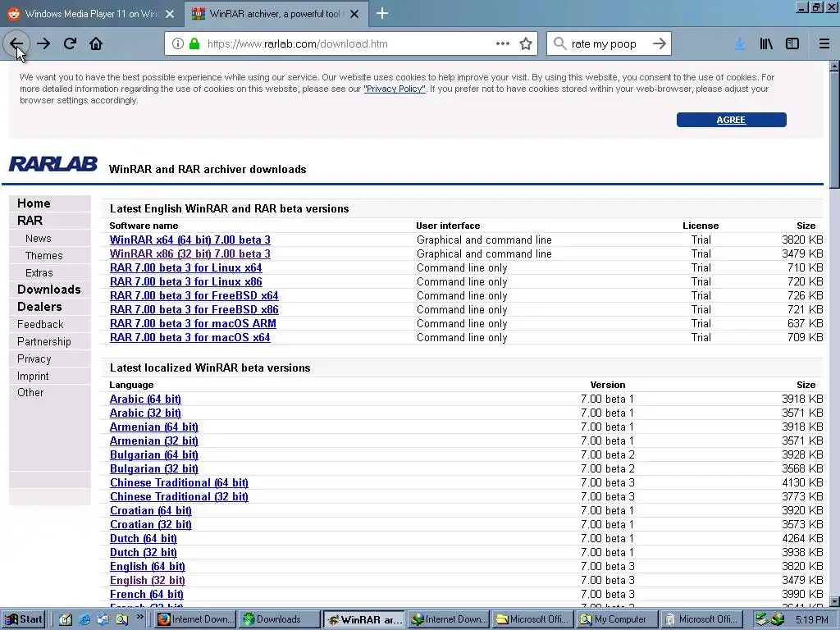
Task: Accept cookies with the AGREE button
Action: (731, 120)
